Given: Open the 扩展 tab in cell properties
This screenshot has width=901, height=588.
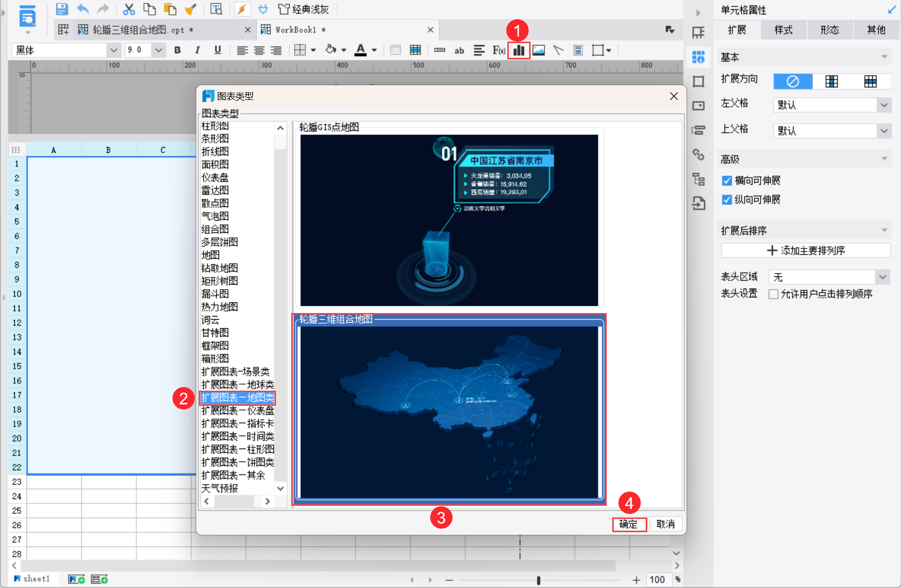Looking at the screenshot, I should click(737, 30).
